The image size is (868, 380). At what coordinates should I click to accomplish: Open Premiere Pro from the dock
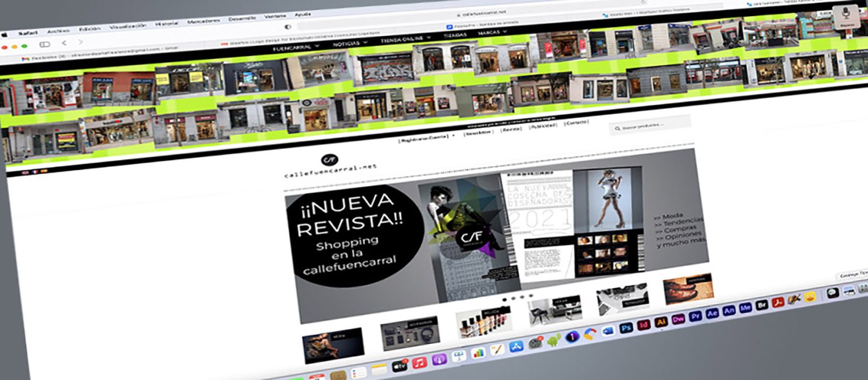point(695,316)
